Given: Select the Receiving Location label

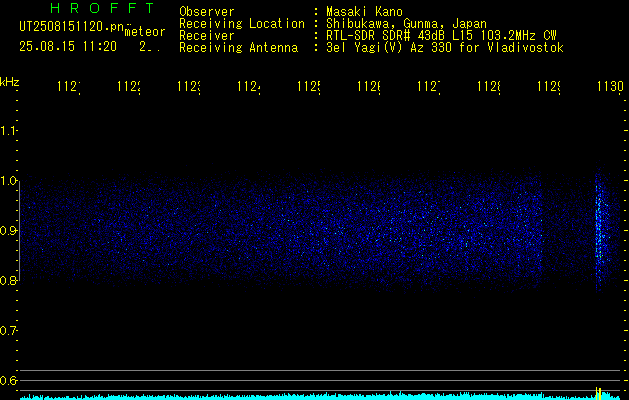Looking at the screenshot, I should tap(242, 24).
